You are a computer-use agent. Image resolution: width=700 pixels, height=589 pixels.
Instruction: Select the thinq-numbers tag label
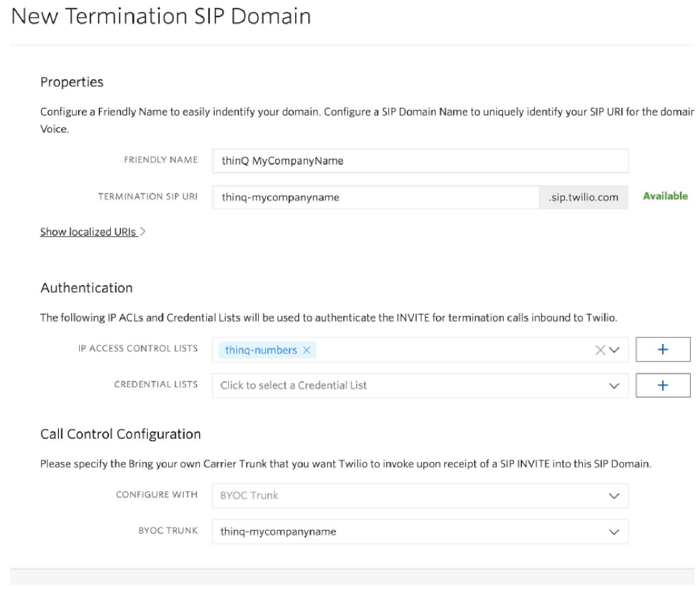point(261,351)
